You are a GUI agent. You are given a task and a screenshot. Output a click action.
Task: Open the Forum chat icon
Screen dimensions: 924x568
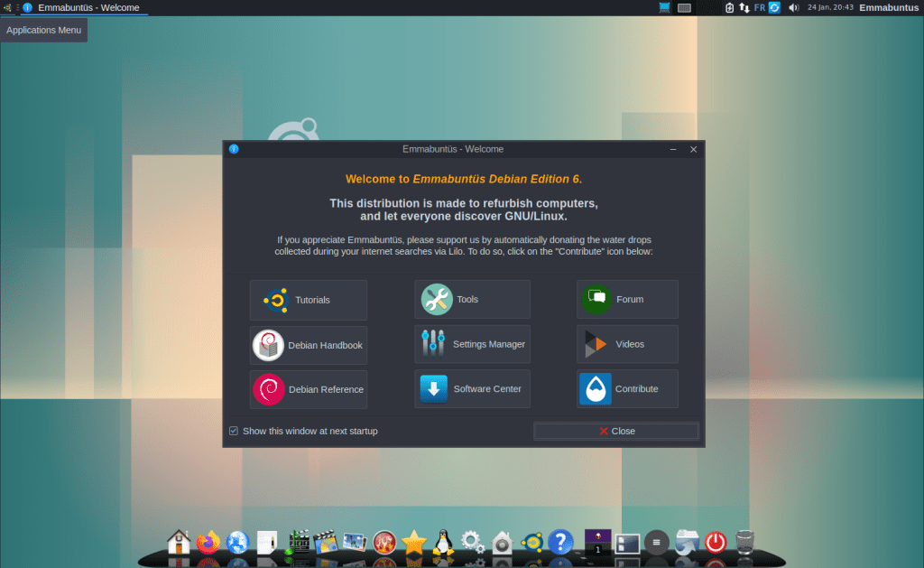tap(596, 299)
